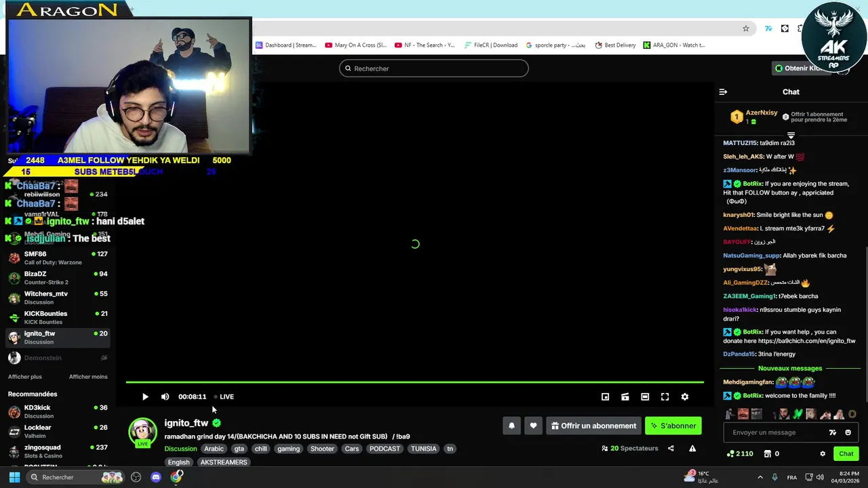Click the Obtenir Kick button
This screenshot has width=868, height=488.
coord(801,68)
